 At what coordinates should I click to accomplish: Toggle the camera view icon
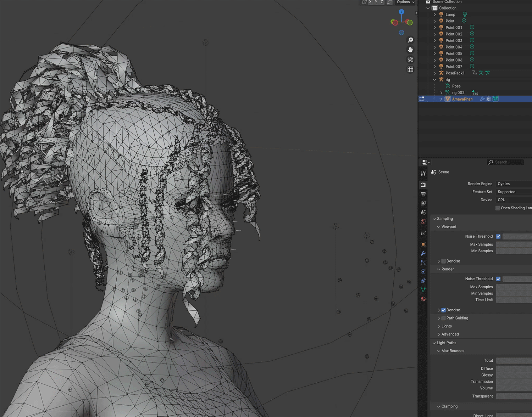[410, 60]
